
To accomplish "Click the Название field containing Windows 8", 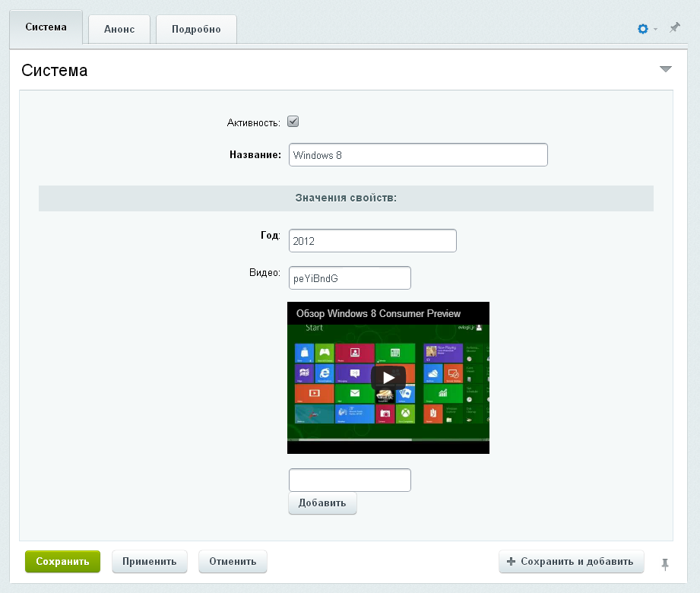I will (x=418, y=155).
